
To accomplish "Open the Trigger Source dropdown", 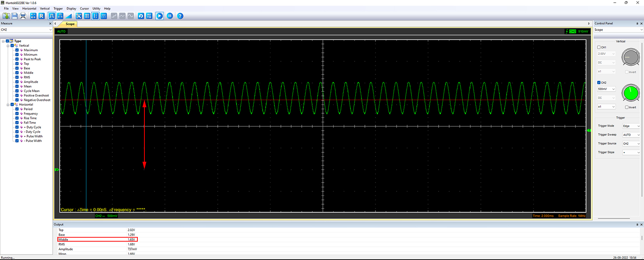I will pos(631,143).
